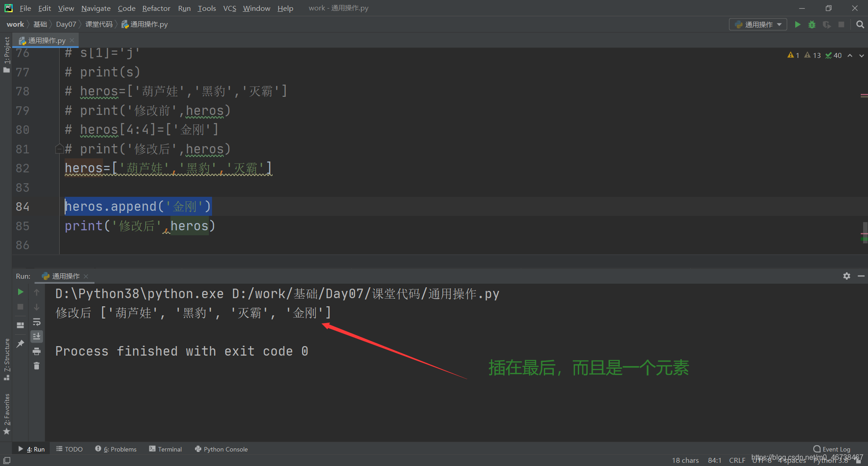Open the Tools menu
Image resolution: width=868 pixels, height=466 pixels.
click(x=207, y=8)
